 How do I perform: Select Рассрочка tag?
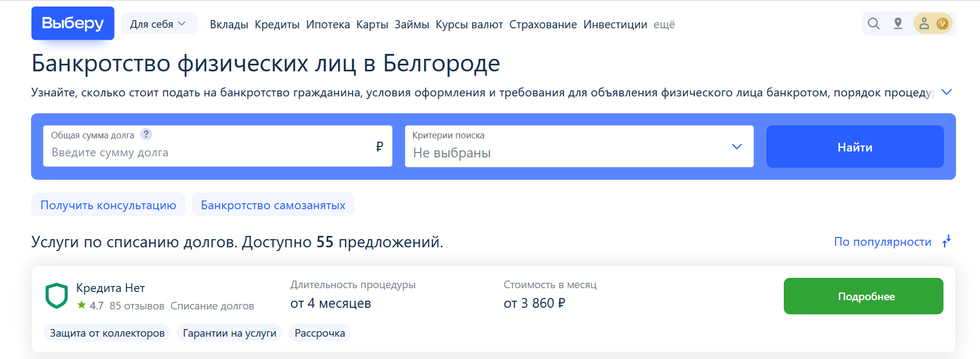tap(320, 333)
